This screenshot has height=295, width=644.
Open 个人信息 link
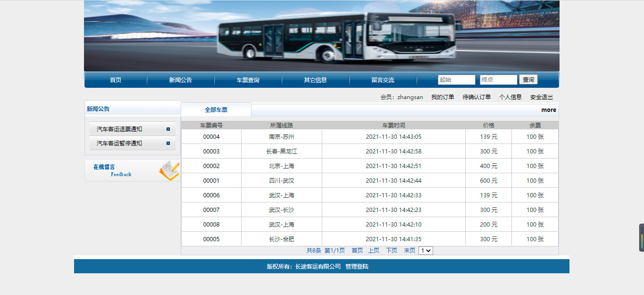click(510, 97)
